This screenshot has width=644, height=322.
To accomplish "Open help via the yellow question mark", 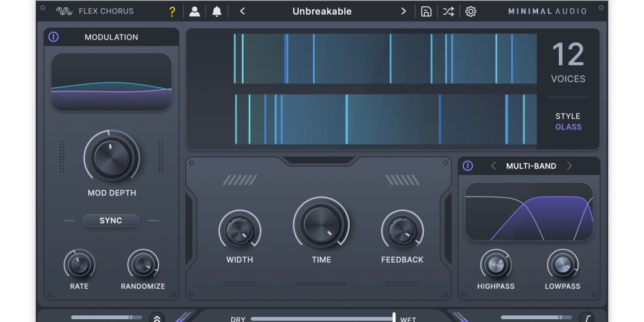I will tap(172, 11).
